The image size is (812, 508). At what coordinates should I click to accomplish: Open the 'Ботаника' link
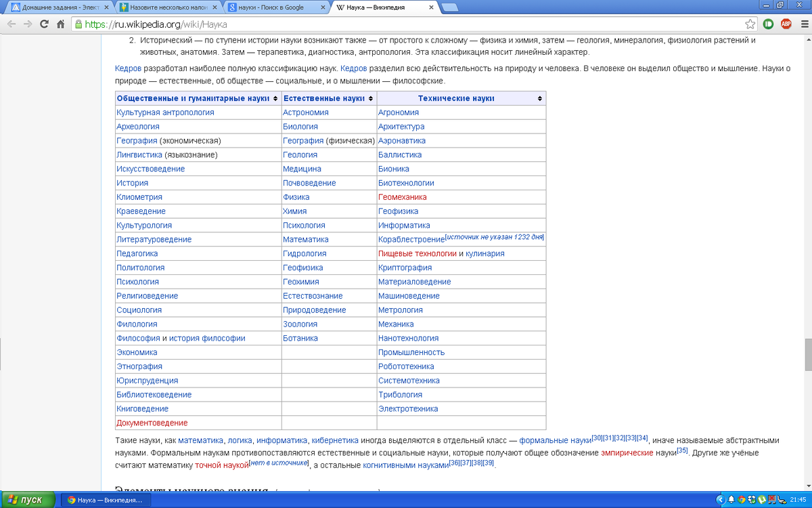[300, 338]
